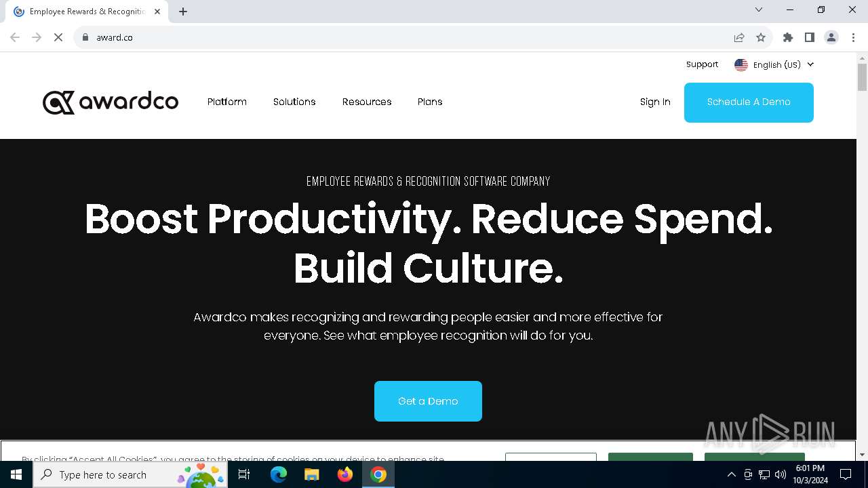Launch Microsoft Edge from taskbar

point(279,474)
